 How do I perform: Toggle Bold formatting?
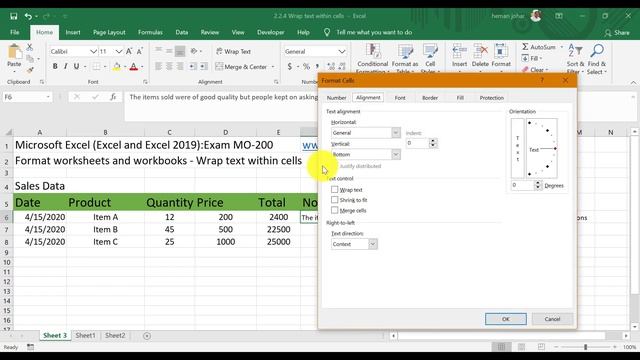point(55,66)
